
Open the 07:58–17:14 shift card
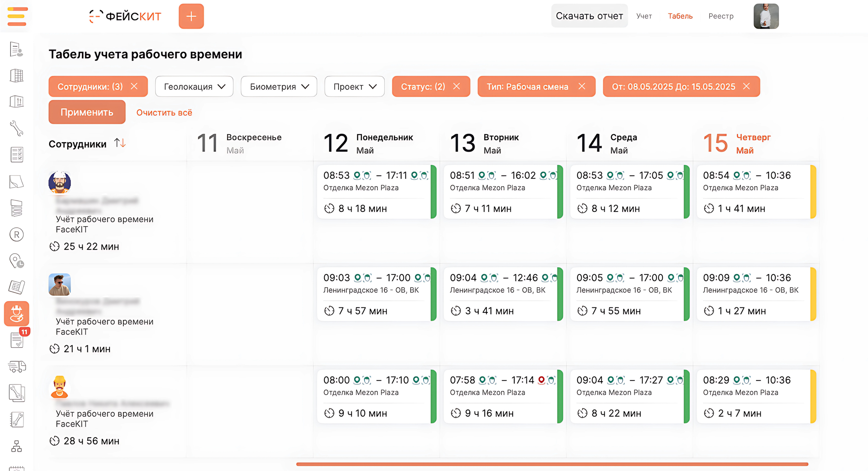(503, 397)
